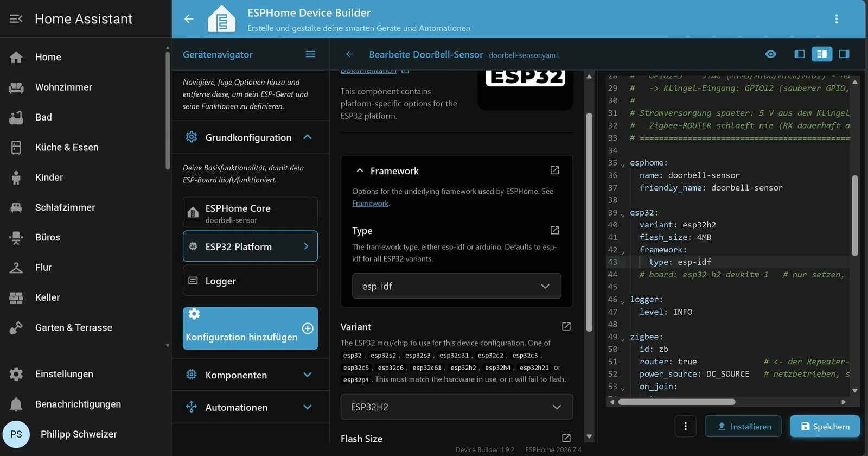This screenshot has width=868, height=456.
Task: Switch to split layout view
Action: pyautogui.click(x=822, y=54)
